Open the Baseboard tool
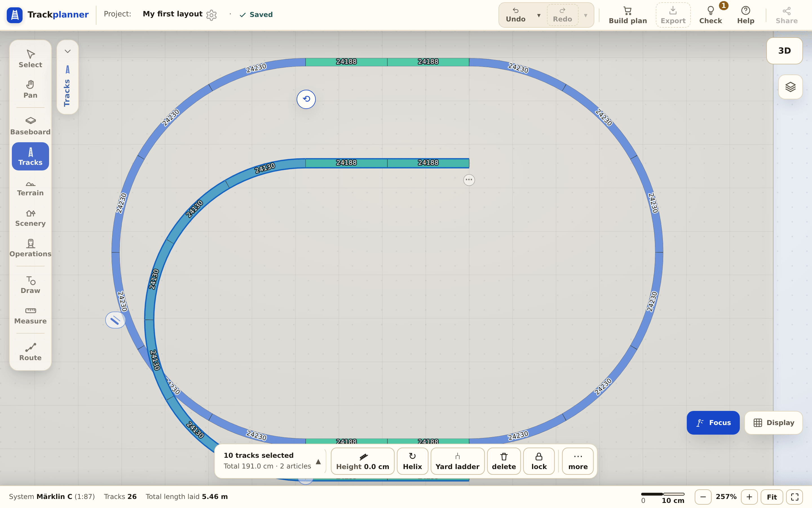 tap(30, 126)
